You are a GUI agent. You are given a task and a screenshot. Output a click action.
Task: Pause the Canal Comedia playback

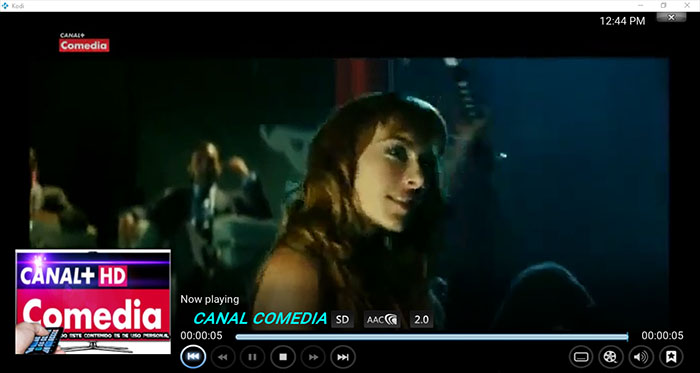[252, 357]
